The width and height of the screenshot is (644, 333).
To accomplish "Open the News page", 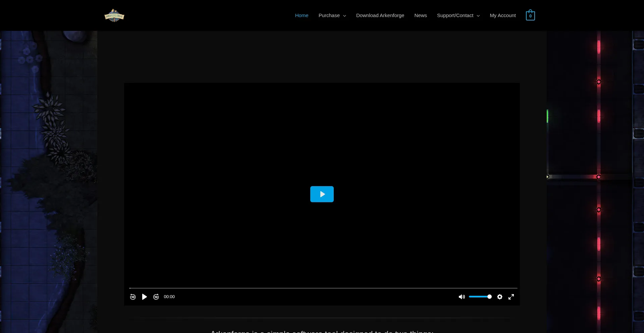I will [x=421, y=15].
